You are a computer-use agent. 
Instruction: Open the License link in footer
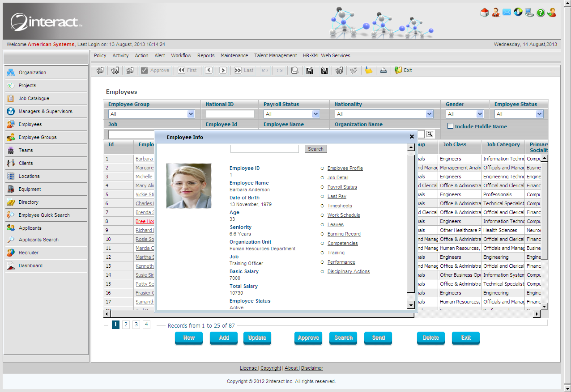[x=248, y=368]
